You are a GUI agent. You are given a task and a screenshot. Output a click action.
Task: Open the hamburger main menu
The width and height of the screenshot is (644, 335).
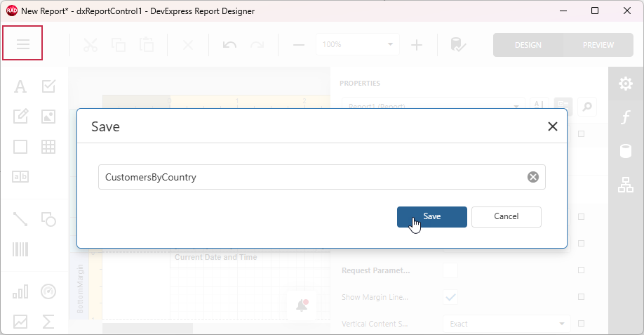point(22,43)
